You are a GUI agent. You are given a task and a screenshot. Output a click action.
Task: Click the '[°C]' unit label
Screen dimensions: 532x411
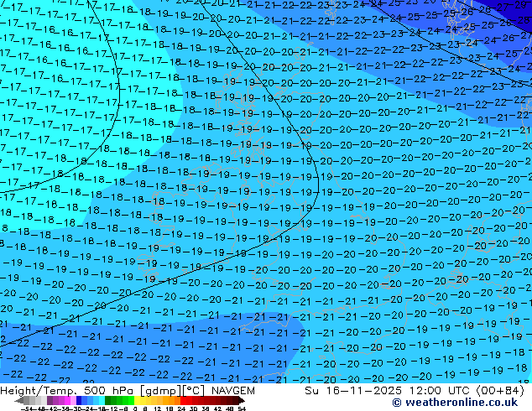[x=194, y=391]
